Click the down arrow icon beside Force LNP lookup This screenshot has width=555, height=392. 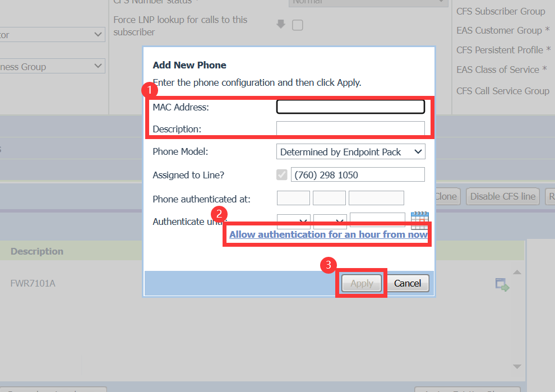pyautogui.click(x=281, y=25)
